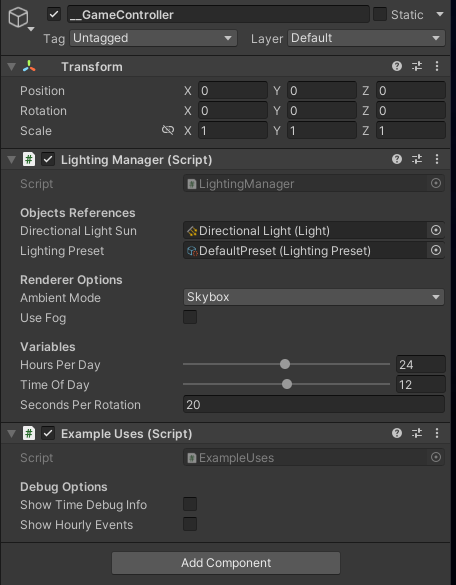Click the Time Of Day slider handle
This screenshot has width=456, height=585.
pos(287,384)
